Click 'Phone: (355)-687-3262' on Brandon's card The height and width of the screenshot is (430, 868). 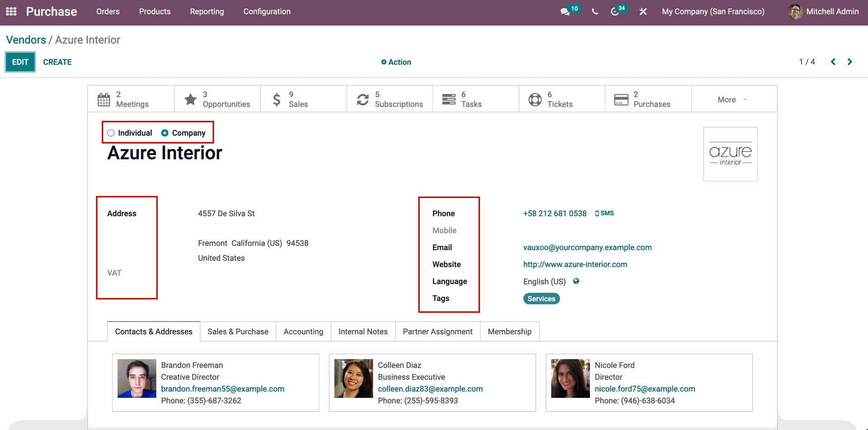(x=201, y=401)
